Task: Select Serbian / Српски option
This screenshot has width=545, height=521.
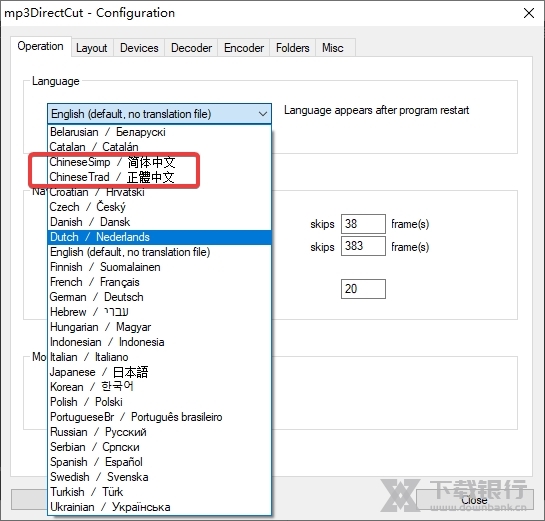Action: (x=159, y=447)
